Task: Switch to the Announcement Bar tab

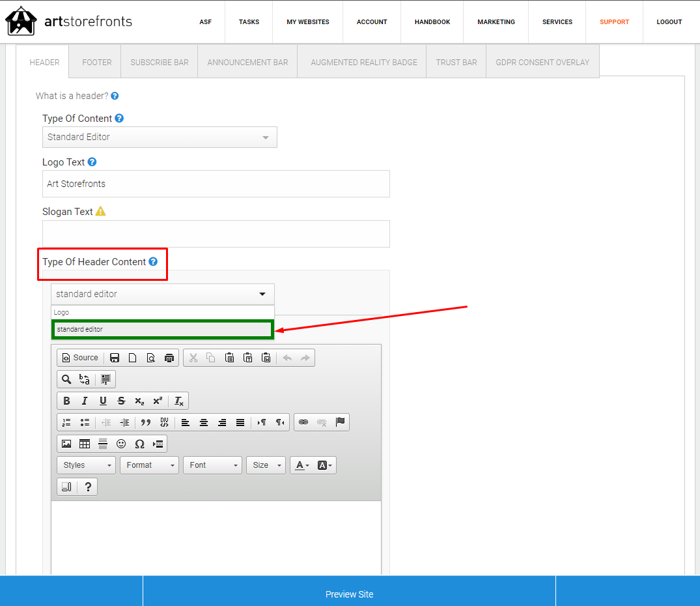Action: (x=248, y=62)
